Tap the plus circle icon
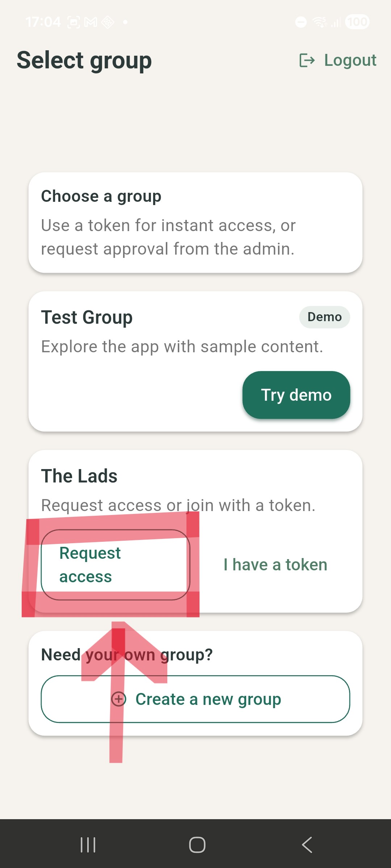 coord(119,699)
